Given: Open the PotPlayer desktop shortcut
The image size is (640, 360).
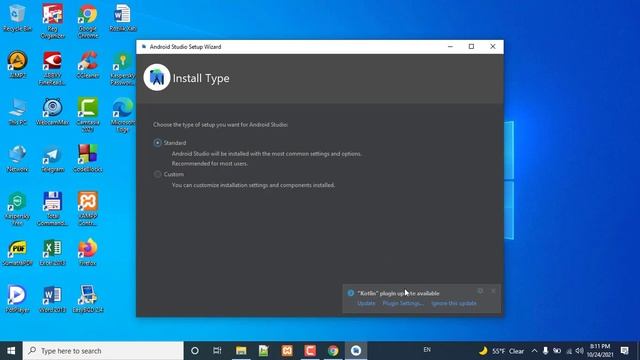Looking at the screenshot, I should (x=17, y=299).
